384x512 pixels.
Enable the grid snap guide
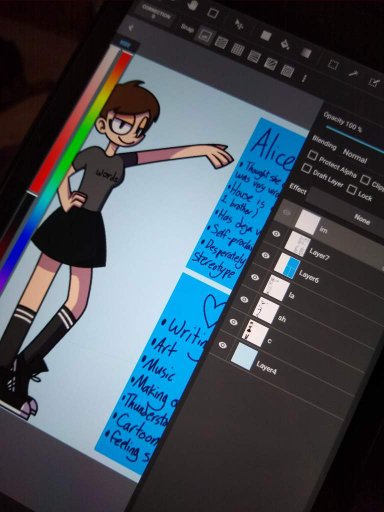[237, 49]
